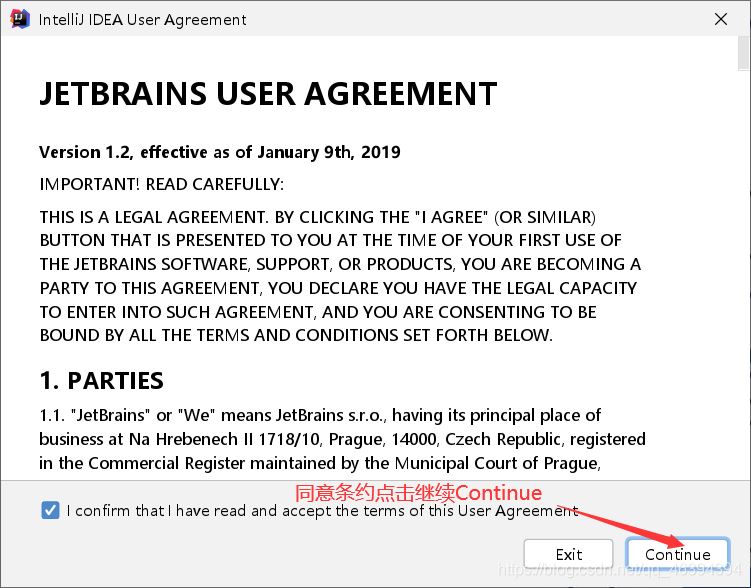
Task: Uncheck the accept User Agreement checkbox
Action: (50, 510)
